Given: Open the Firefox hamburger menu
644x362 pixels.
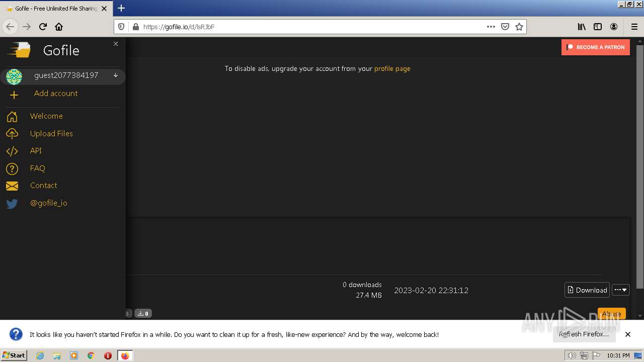Looking at the screenshot, I should coord(634,27).
